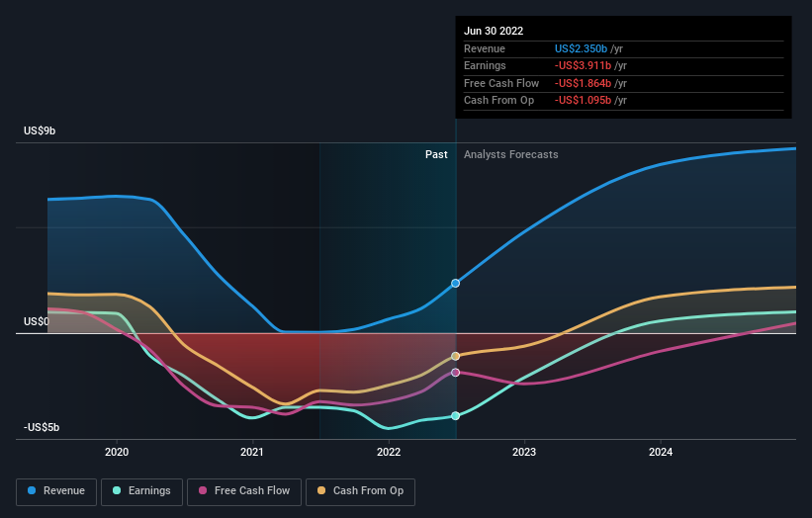Viewport: 812px width, 518px height.
Task: Select the blue Revenue data point marker
Action: [x=456, y=284]
